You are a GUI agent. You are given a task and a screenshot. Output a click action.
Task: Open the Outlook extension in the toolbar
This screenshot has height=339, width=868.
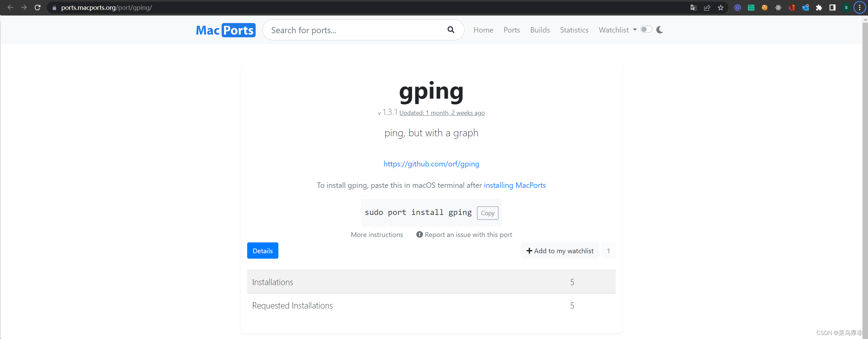tap(806, 7)
